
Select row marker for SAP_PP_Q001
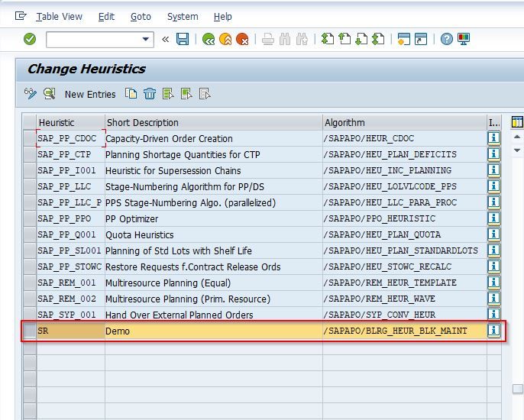click(29, 234)
